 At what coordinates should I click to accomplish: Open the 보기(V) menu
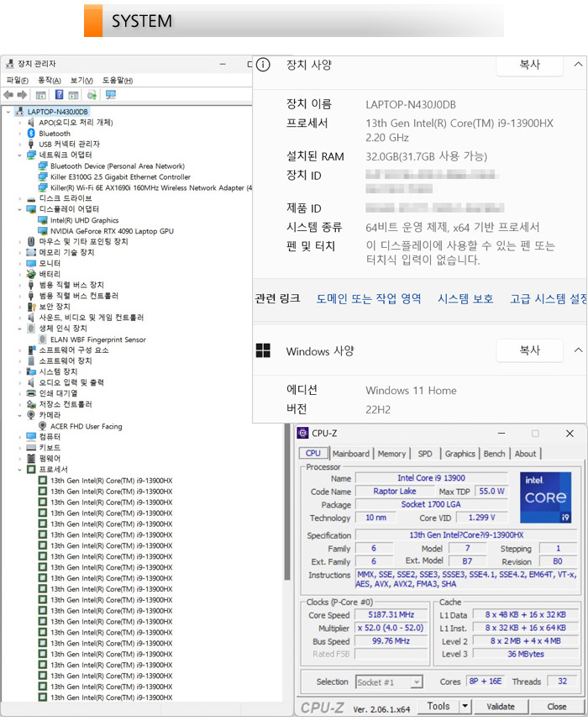click(x=81, y=81)
